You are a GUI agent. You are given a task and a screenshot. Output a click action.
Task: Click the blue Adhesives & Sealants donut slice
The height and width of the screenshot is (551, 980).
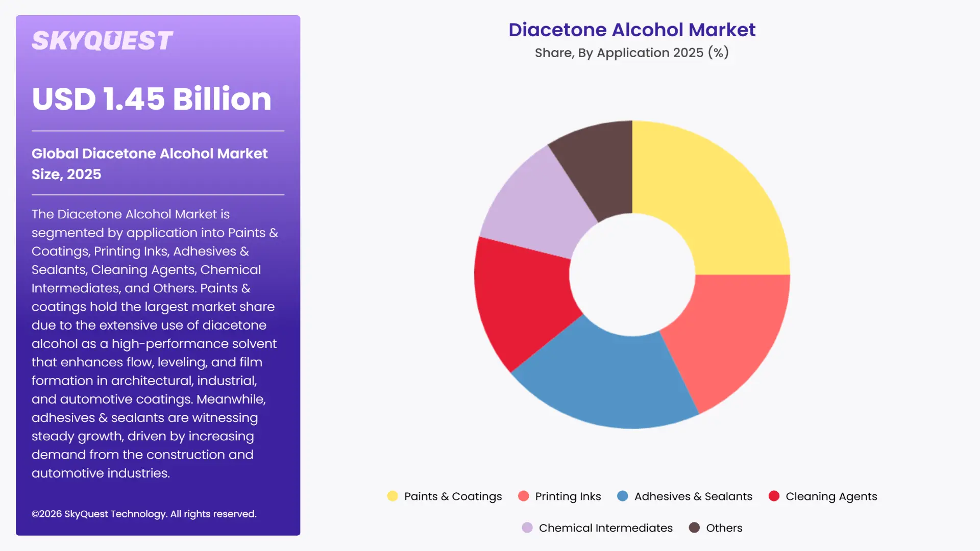coord(610,380)
